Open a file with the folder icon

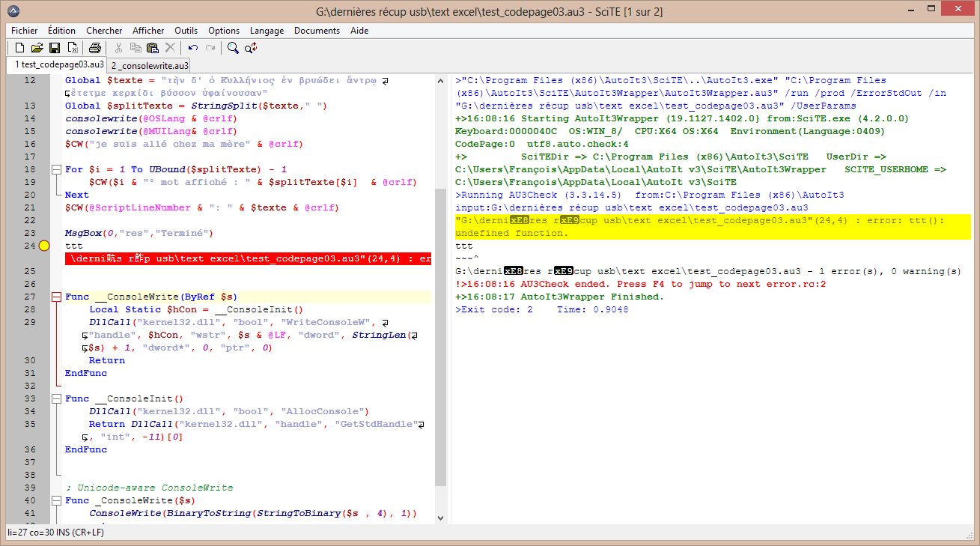[37, 48]
